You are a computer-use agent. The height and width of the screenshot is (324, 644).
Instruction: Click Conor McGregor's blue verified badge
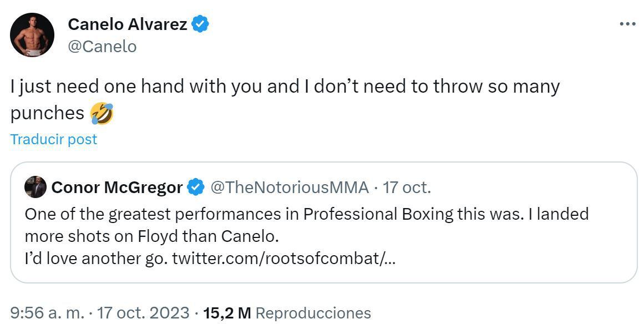195,188
